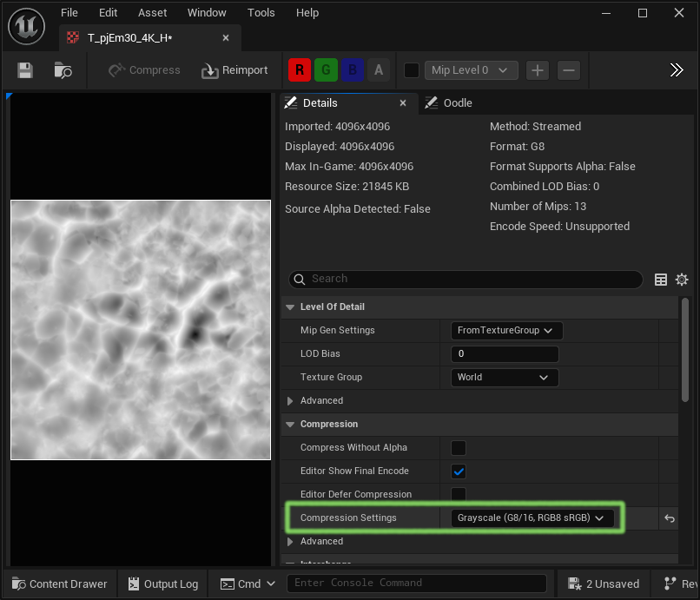Viewport: 700px width, 600px height.
Task: Click the Format: G8 text
Action: tap(517, 147)
